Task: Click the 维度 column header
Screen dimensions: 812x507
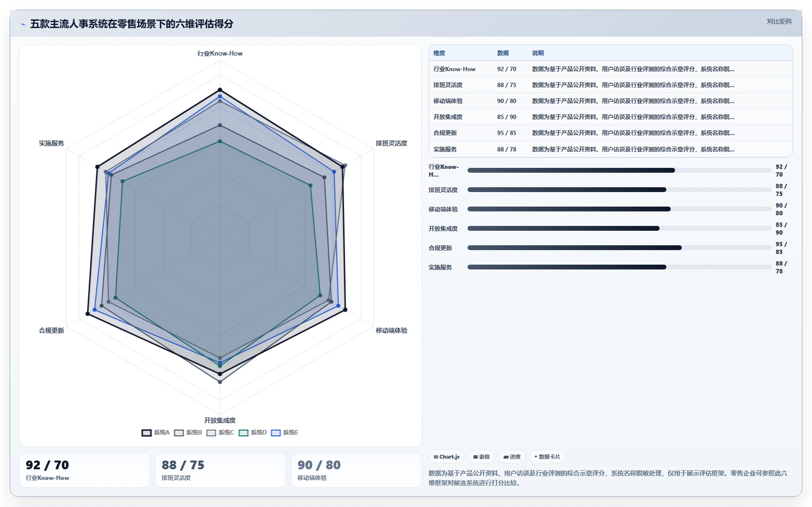Action: pyautogui.click(x=439, y=53)
